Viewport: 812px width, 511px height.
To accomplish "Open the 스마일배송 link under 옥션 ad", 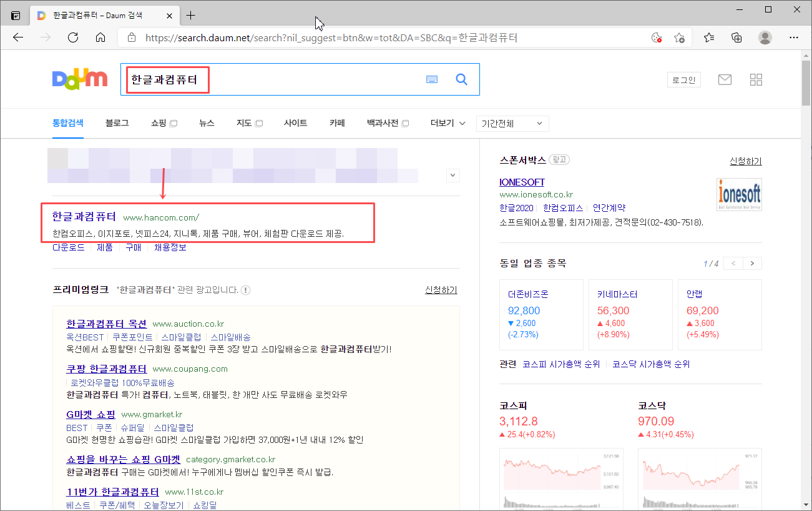I will [x=230, y=337].
